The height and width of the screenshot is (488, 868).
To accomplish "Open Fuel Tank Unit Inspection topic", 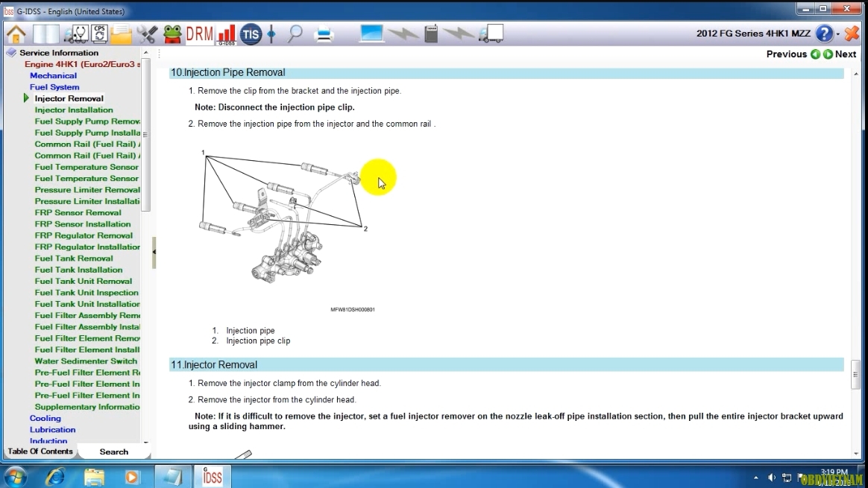I will 87,293.
